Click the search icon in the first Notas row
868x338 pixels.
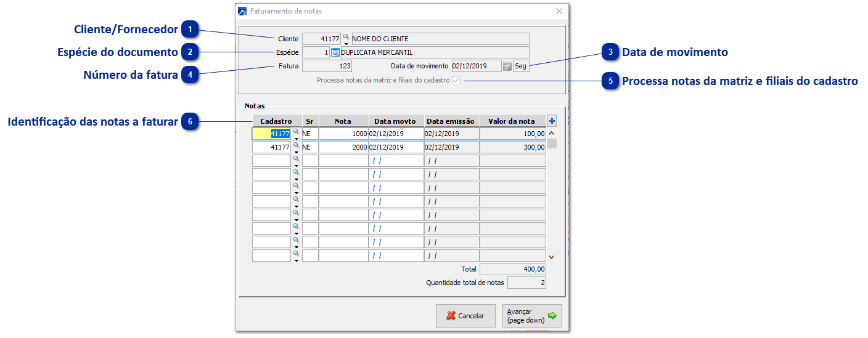(296, 132)
